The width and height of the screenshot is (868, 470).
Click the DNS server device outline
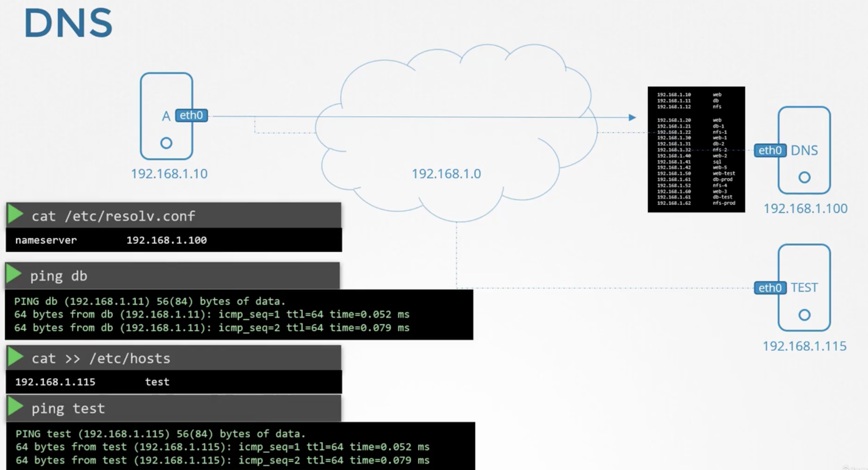(x=804, y=150)
